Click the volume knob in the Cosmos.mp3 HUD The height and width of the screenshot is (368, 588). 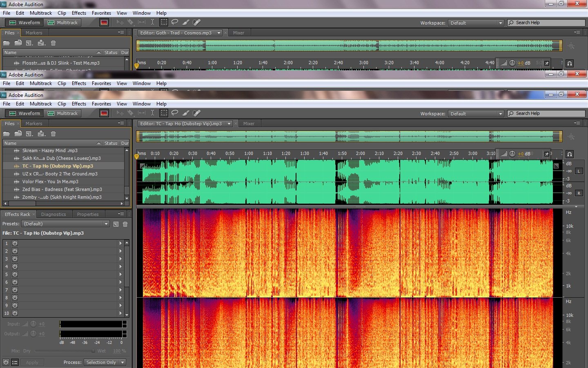click(x=512, y=63)
